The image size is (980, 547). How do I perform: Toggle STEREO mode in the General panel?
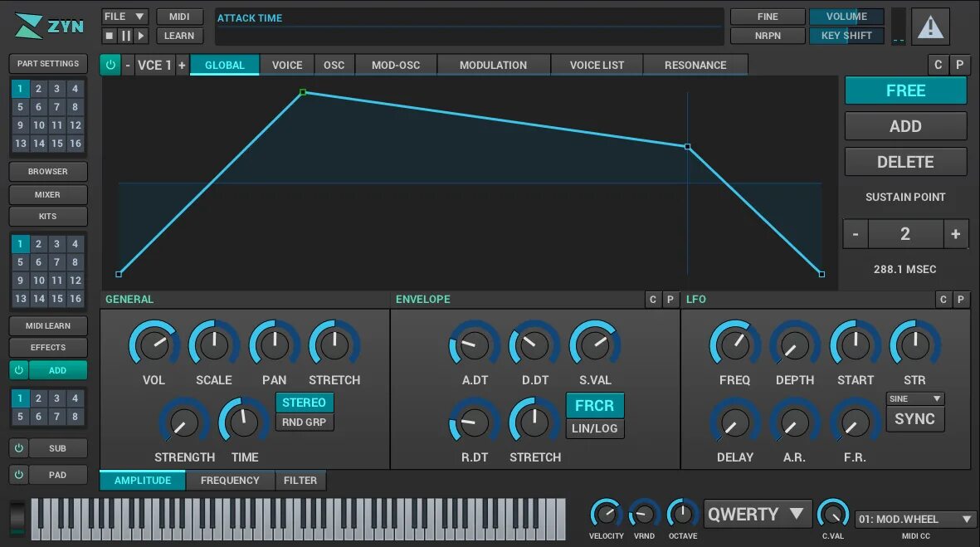coord(305,402)
